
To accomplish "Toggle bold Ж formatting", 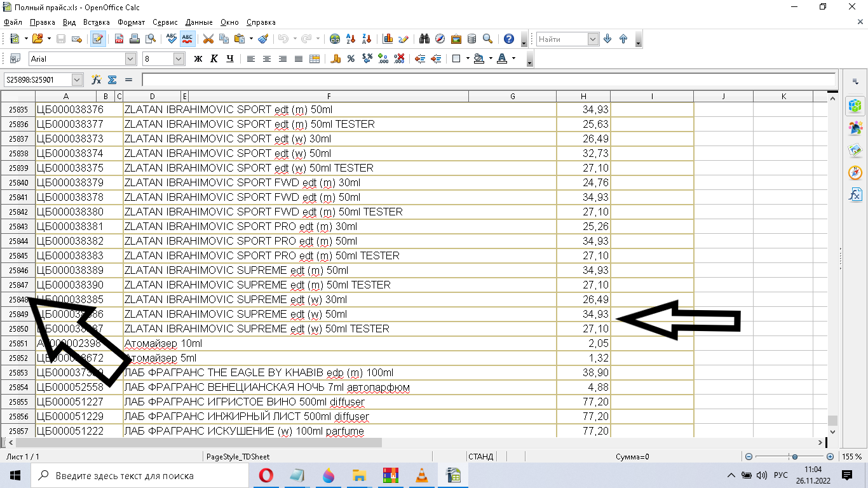I will tap(198, 59).
